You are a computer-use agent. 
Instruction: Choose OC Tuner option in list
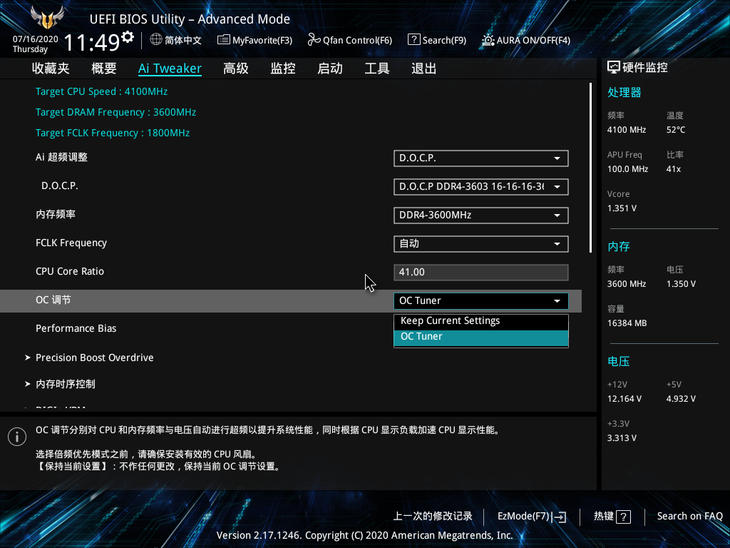click(481, 337)
